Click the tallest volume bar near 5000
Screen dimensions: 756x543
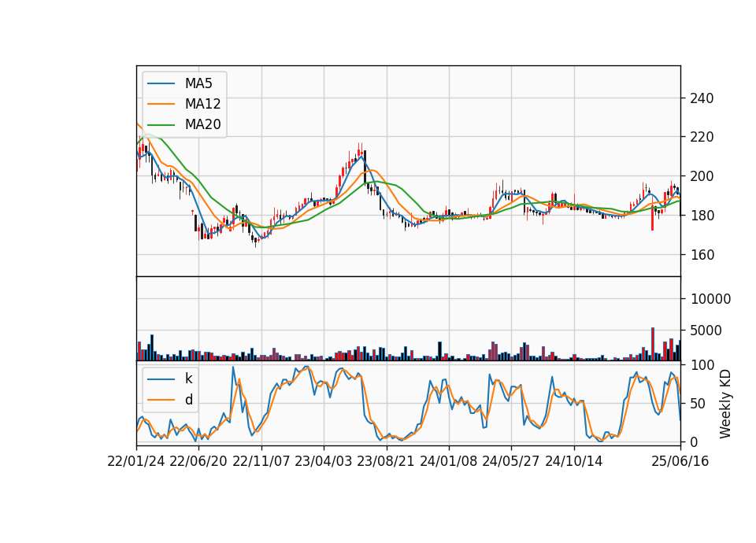tap(653, 344)
